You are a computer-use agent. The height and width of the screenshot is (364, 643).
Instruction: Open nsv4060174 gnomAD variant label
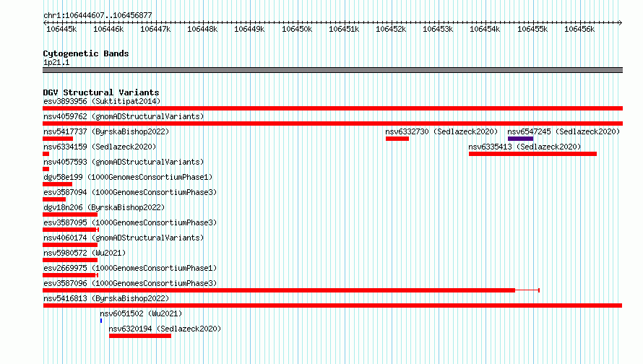point(124,238)
